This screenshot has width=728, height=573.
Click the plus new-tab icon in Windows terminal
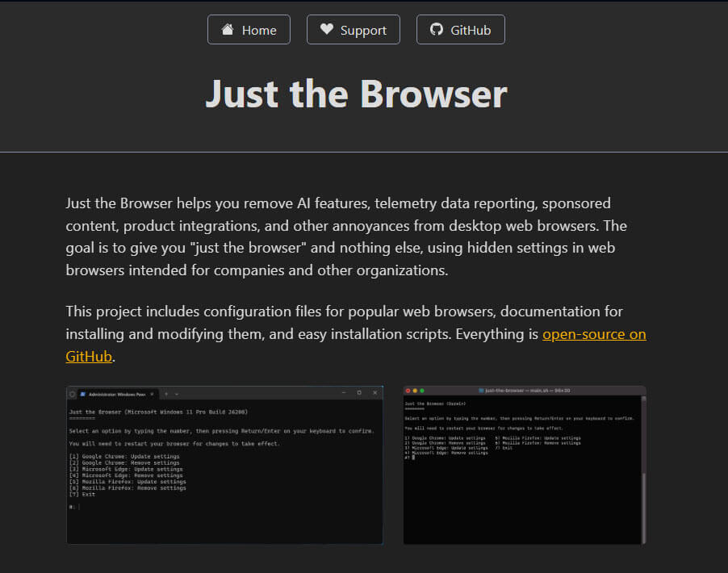(166, 394)
